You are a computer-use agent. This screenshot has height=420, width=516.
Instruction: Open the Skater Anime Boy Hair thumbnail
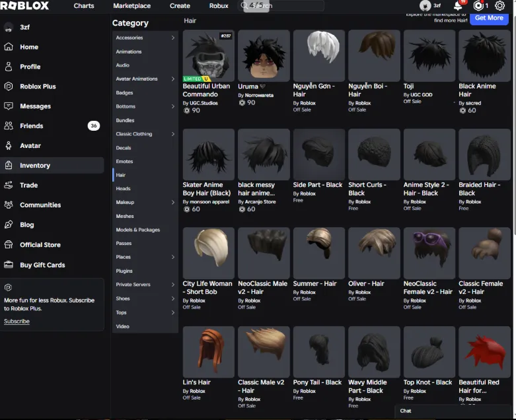[209, 155]
